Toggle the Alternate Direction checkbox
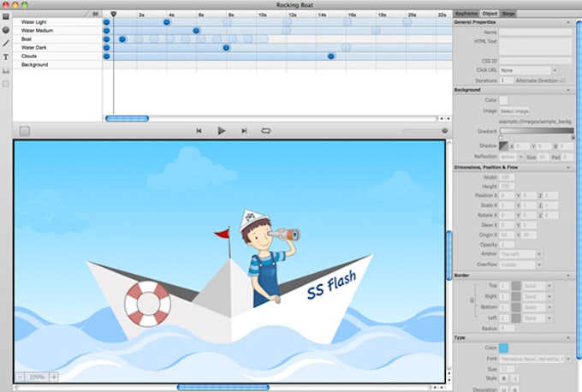Screen dimensions: 582x392 click(562, 80)
